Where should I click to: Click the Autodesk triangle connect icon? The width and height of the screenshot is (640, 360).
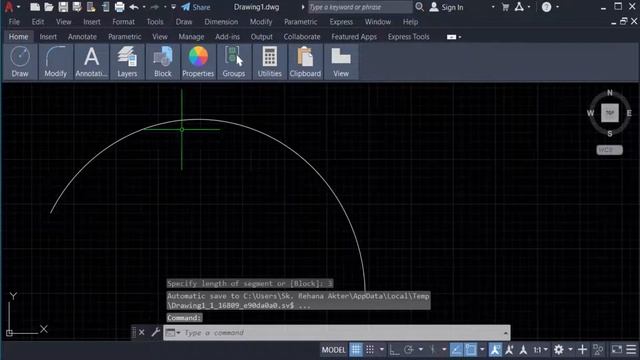[x=519, y=7]
